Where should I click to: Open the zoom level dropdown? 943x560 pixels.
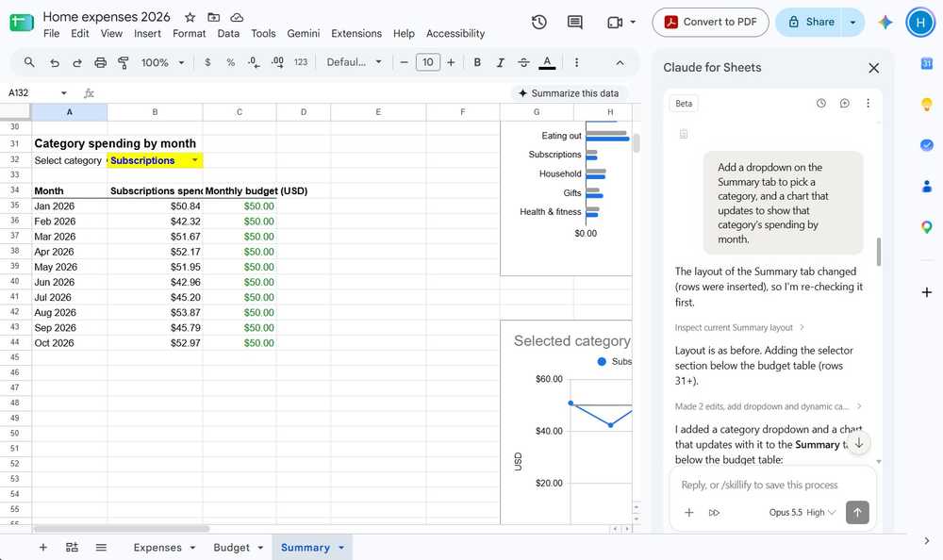pos(162,62)
